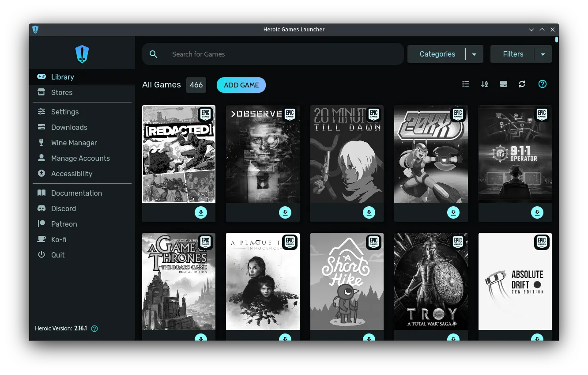Open the Patreon link
Screen dimensions: 588x375
82,224
